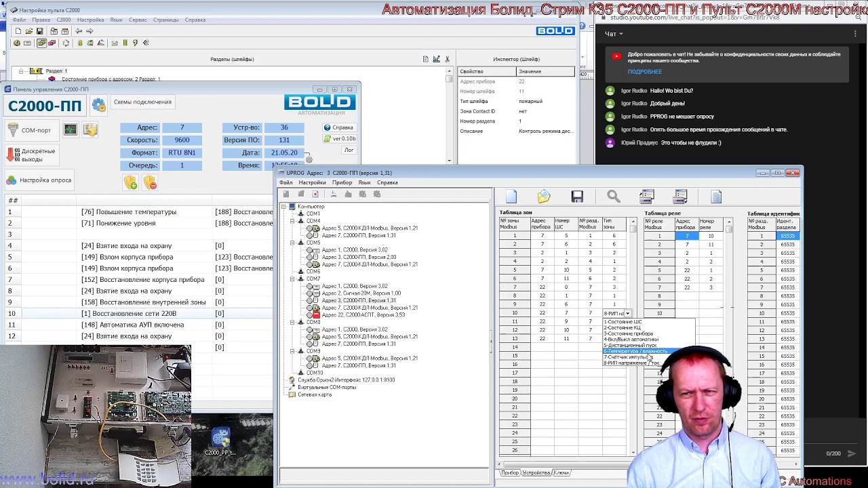Collapse the COM7 tree node
This screenshot has width=868, height=488.
(292, 279)
